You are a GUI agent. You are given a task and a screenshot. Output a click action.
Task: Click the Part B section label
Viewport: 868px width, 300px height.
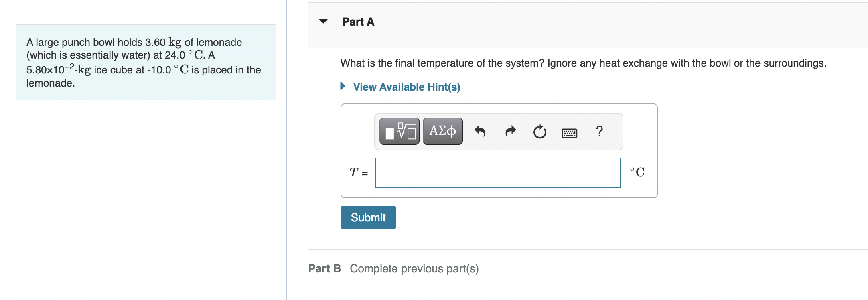(324, 268)
